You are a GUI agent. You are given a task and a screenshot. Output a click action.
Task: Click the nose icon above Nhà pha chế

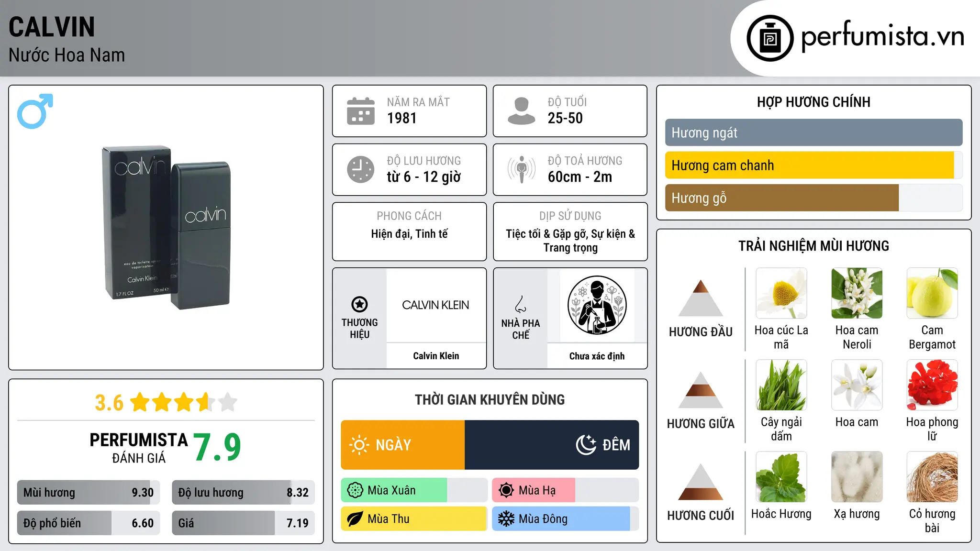coord(521,304)
